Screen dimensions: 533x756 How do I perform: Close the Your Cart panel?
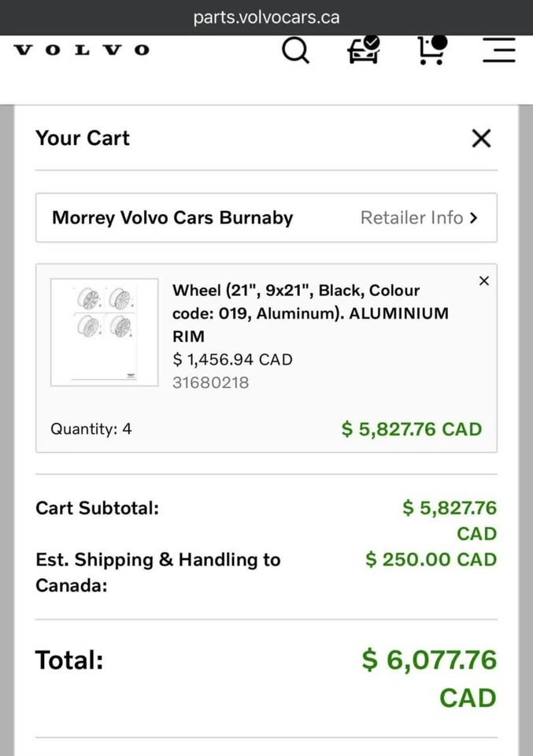pyautogui.click(x=481, y=139)
